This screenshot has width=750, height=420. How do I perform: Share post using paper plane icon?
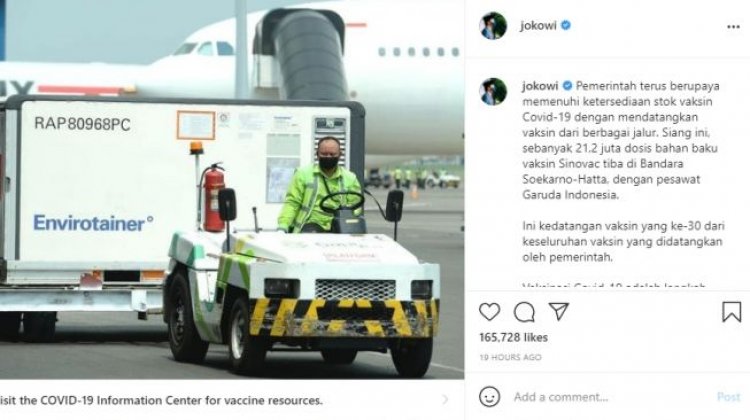coord(558,311)
